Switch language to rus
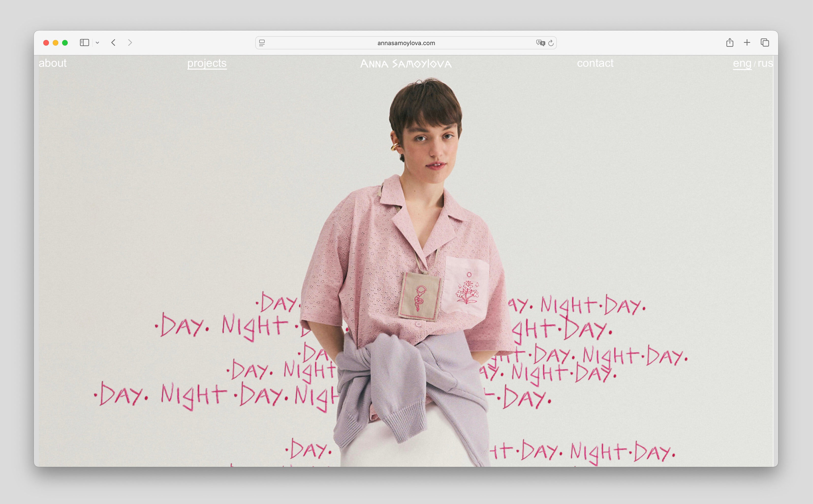This screenshot has width=813, height=504. (765, 63)
